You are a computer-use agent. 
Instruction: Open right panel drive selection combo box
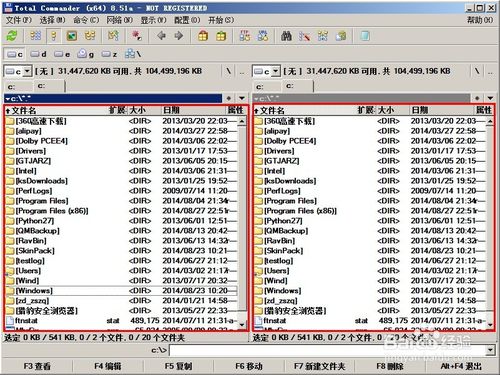[x=266, y=71]
